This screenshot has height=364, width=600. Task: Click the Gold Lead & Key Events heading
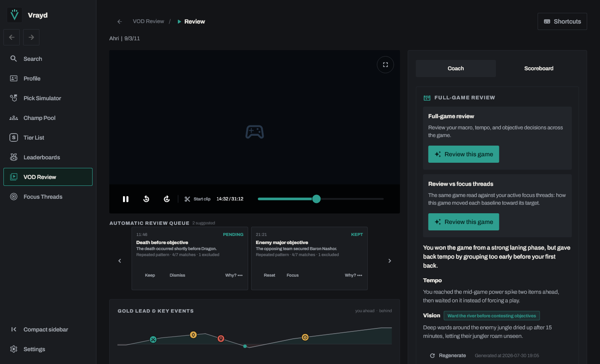(x=156, y=311)
